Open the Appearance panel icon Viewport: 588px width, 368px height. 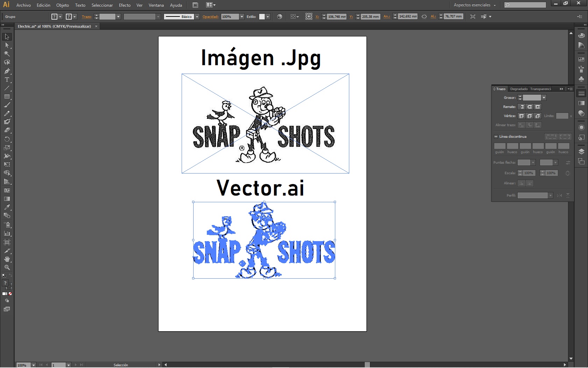[x=581, y=128]
